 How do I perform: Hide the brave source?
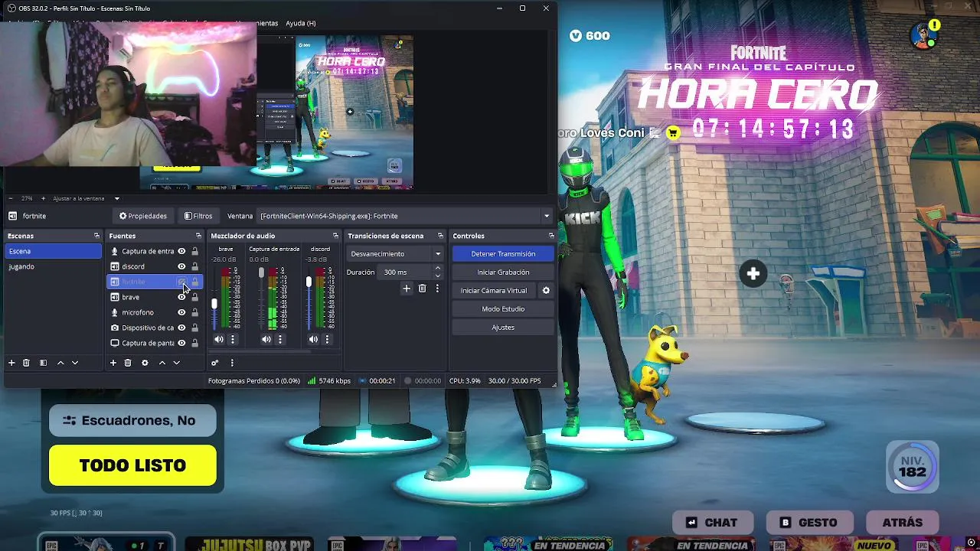pyautogui.click(x=181, y=297)
